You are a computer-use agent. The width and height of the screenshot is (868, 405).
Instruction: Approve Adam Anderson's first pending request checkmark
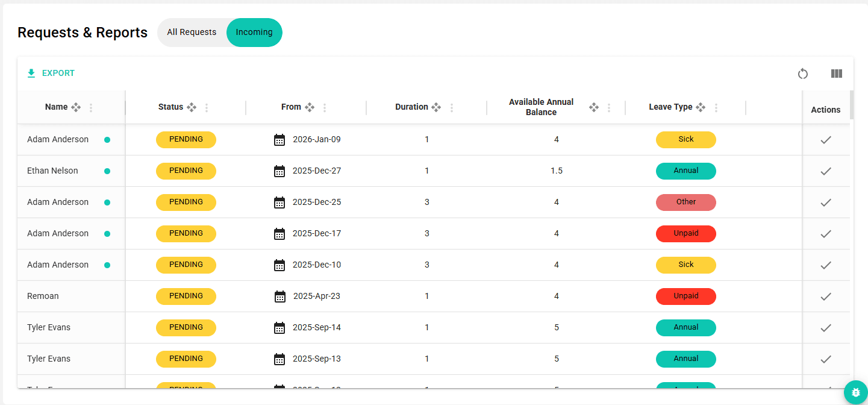(826, 139)
